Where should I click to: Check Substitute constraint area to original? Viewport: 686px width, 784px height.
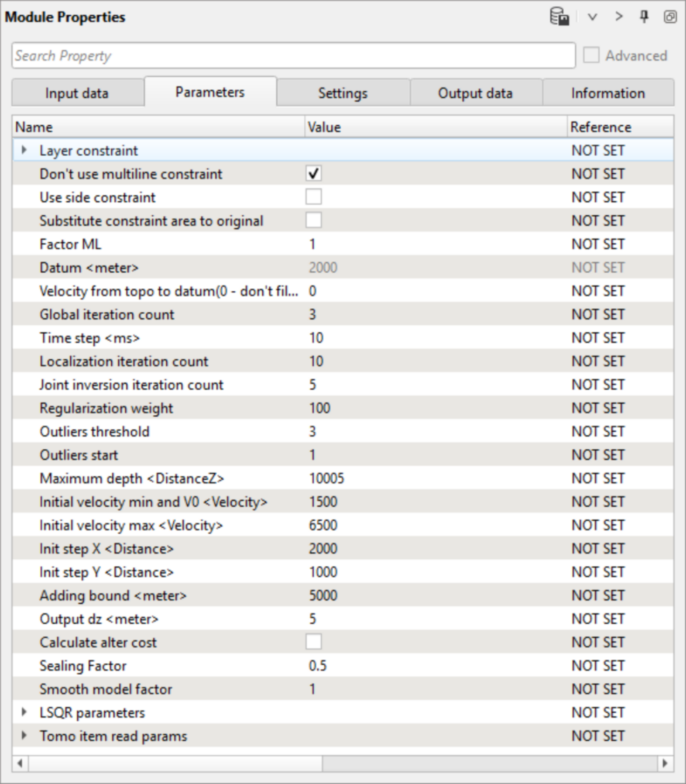click(x=314, y=221)
